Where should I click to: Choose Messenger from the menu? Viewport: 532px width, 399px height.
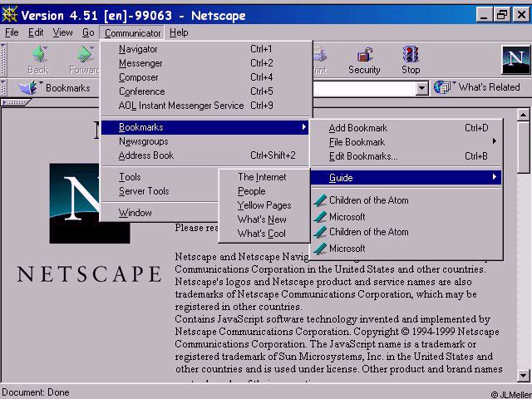206,63
